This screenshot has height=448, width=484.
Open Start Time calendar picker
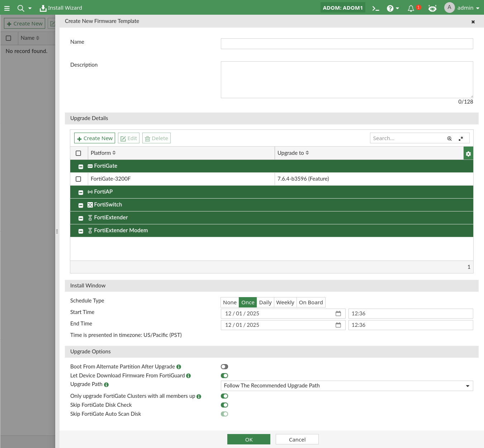[x=338, y=314]
